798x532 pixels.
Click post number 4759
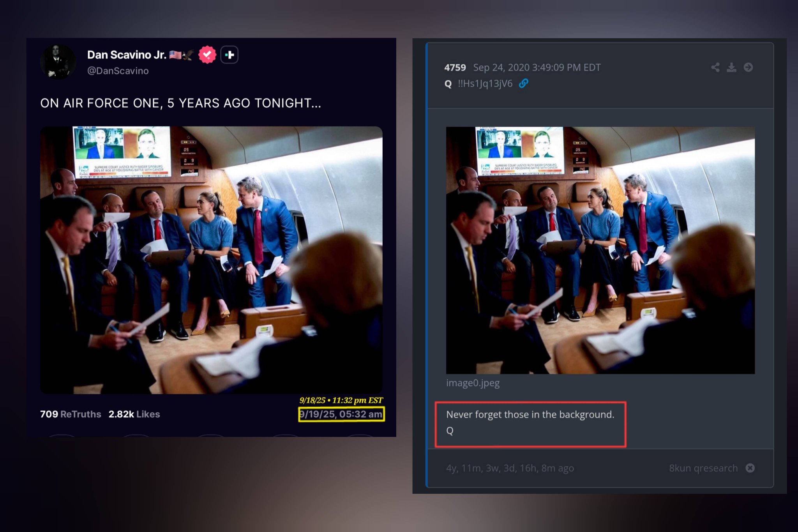[455, 67]
